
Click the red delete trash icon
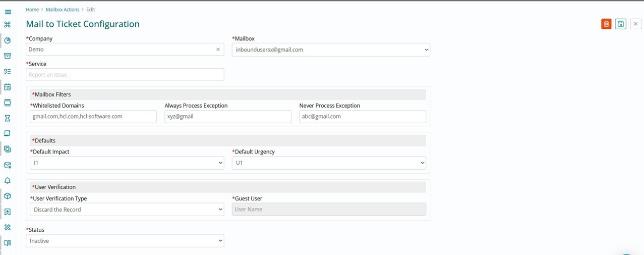coord(606,24)
